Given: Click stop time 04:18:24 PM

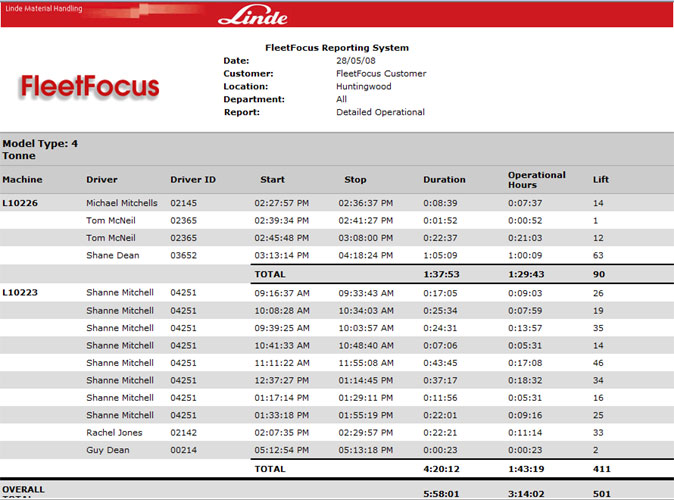Looking at the screenshot, I should coord(365,255).
